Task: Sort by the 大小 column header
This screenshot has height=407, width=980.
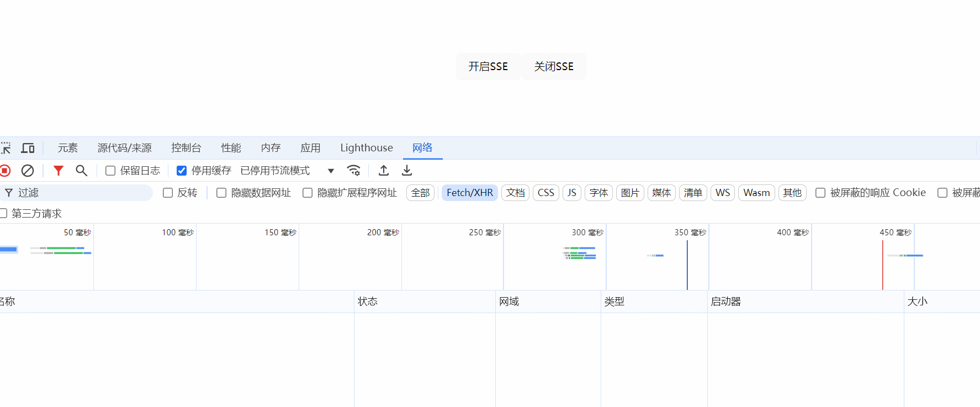Action: pos(942,302)
